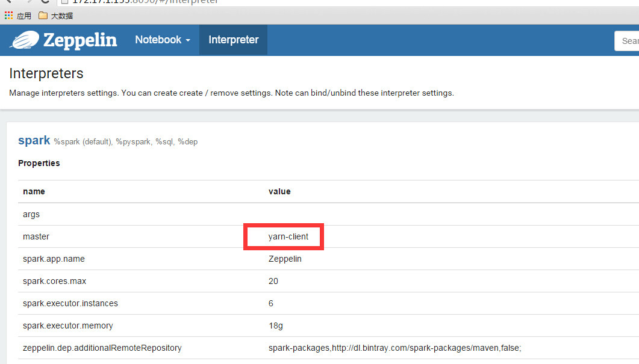Select the 'Properties' section label

39,163
